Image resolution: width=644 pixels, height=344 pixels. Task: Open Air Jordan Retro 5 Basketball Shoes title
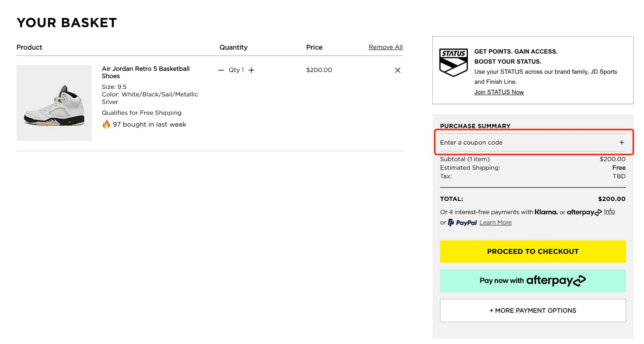point(146,73)
